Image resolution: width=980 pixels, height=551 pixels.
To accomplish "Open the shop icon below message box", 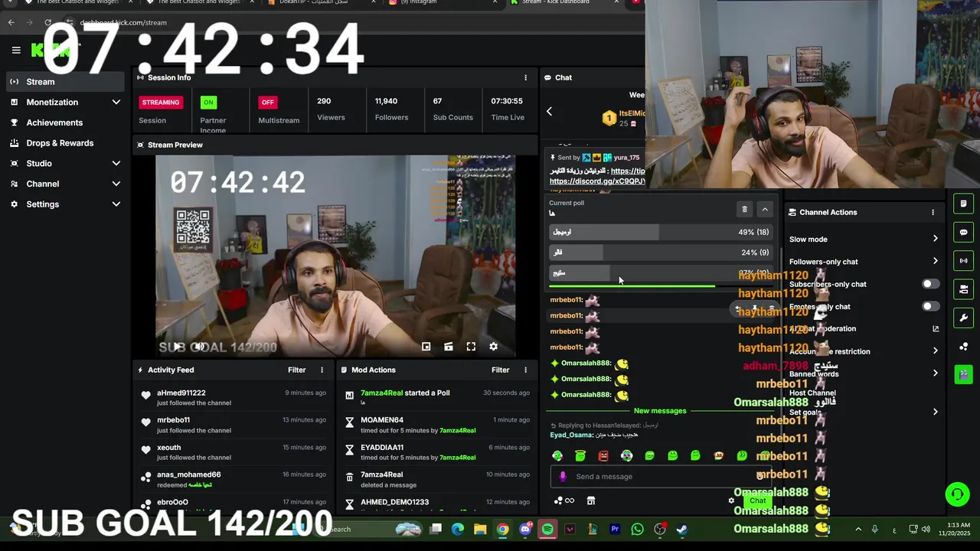I will [591, 500].
